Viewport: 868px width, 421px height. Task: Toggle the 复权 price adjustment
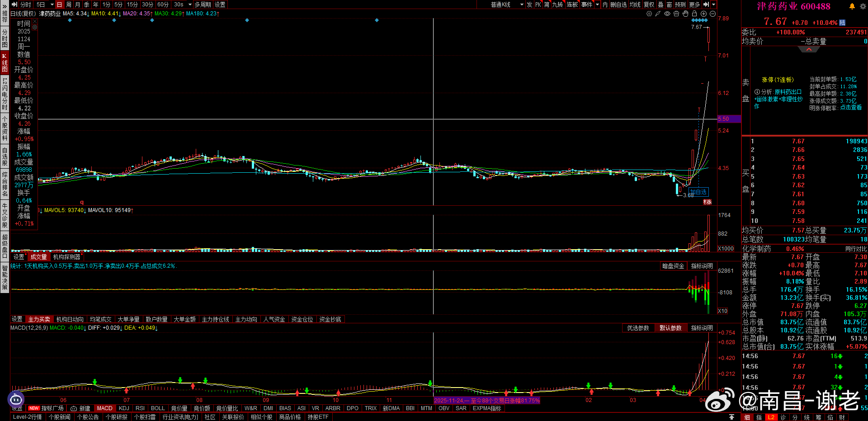coord(649,5)
